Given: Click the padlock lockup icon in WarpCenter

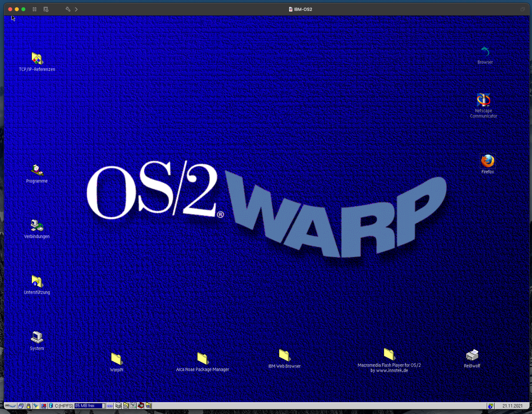Looking at the screenshot, I should pos(28,406).
